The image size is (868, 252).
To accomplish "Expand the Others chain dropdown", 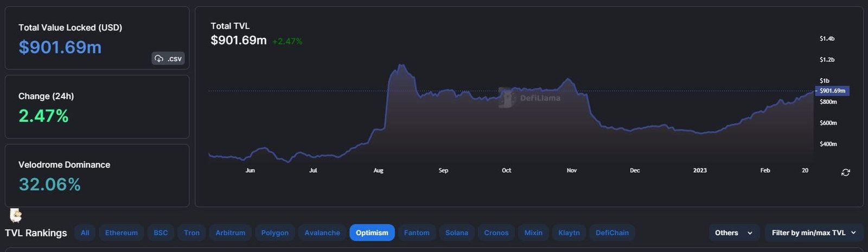I will pyautogui.click(x=733, y=232).
